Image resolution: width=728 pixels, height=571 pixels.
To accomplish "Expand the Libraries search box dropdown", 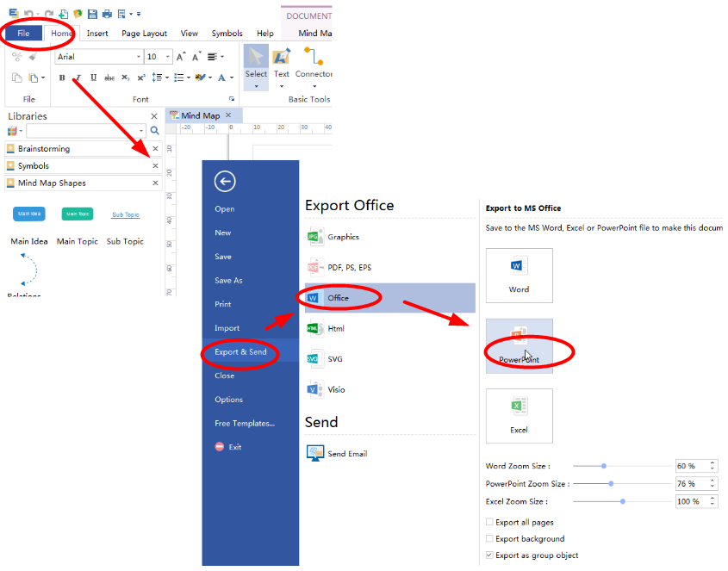I will click(x=141, y=131).
